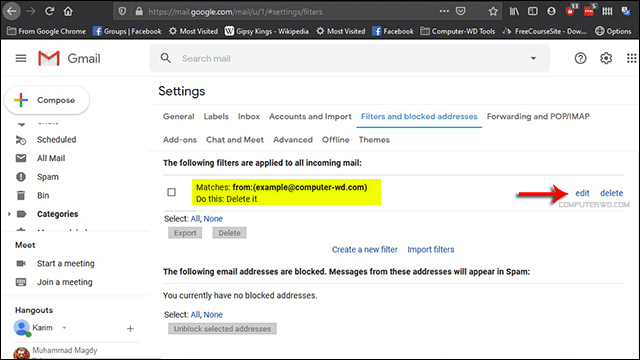The width and height of the screenshot is (640, 360).
Task: Click Unblock selected addresses button
Action: (x=222, y=329)
